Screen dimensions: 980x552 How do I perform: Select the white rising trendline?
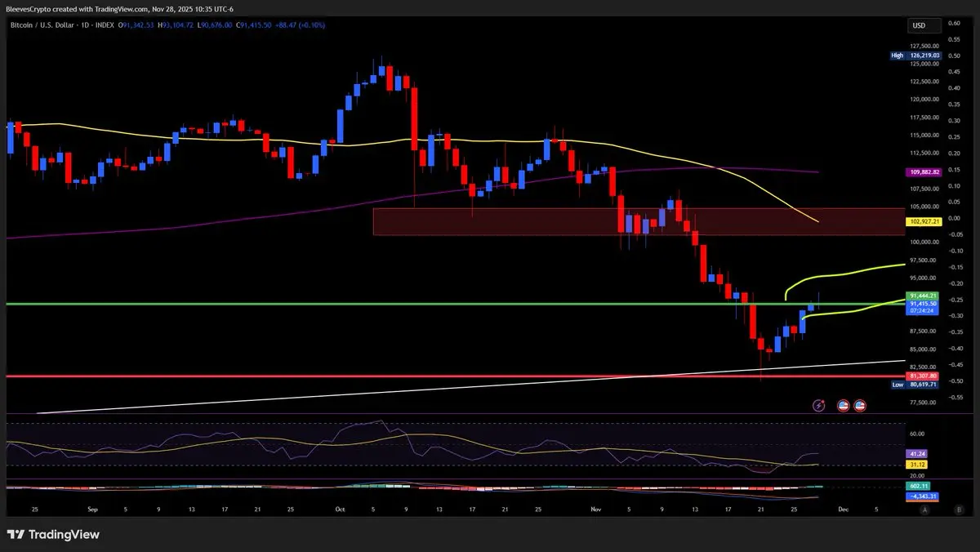tap(470, 386)
